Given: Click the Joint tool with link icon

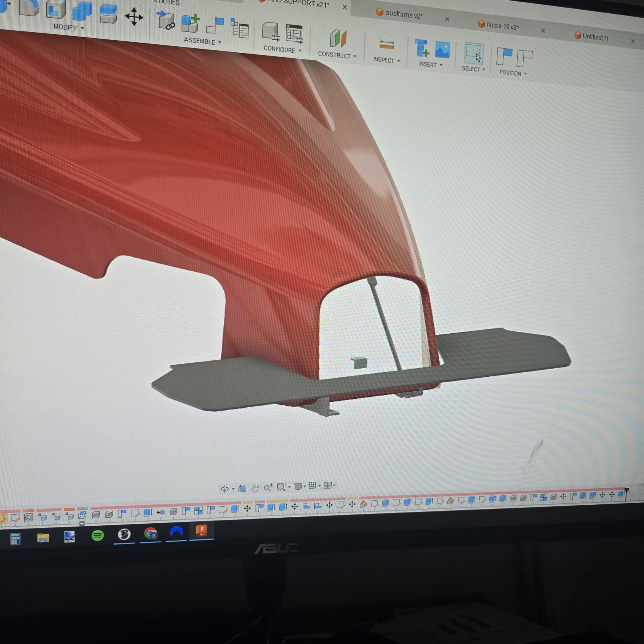Looking at the screenshot, I should coord(165,21).
